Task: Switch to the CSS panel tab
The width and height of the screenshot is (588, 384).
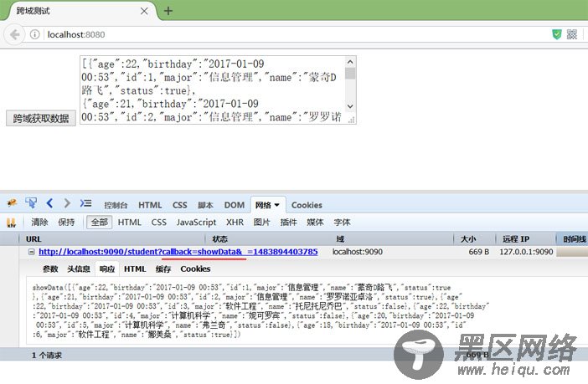Action: 179,205
